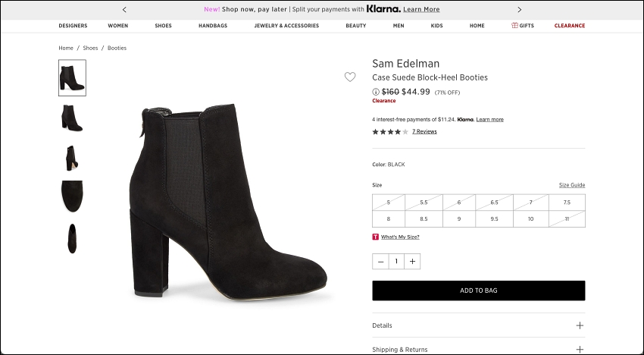Screen dimensions: 644x355
Task: Open Gifts menu with gift icon
Action: pyautogui.click(x=523, y=26)
